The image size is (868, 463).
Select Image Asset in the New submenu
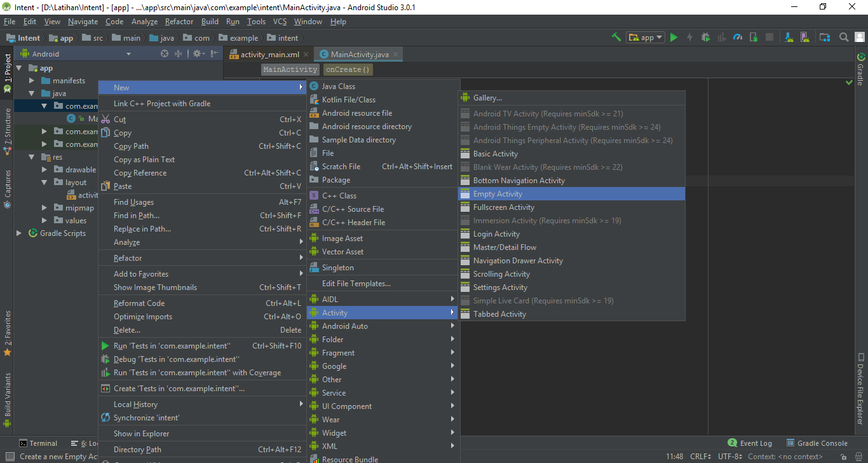[x=381, y=238]
